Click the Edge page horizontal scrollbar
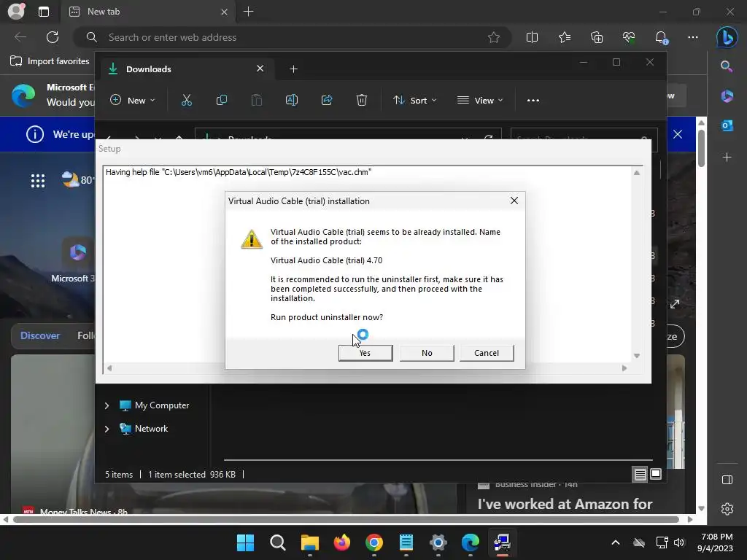 pos(347,519)
